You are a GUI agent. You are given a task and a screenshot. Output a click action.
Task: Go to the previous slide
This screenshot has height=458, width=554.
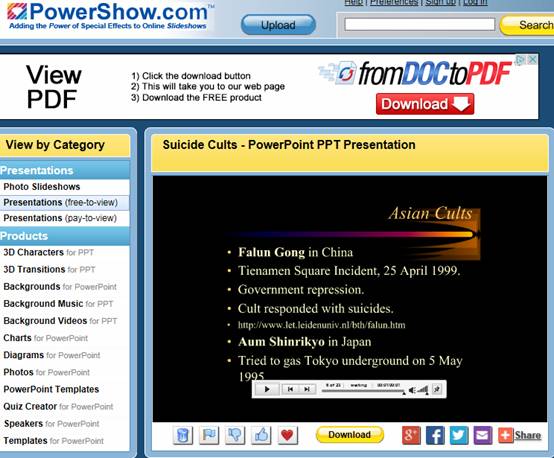(290, 389)
